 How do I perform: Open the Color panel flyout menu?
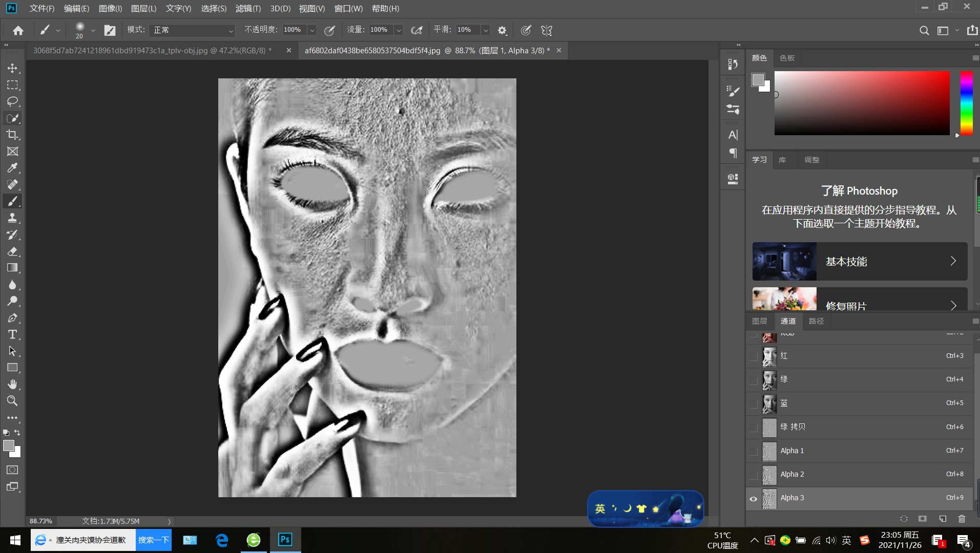coord(975,58)
